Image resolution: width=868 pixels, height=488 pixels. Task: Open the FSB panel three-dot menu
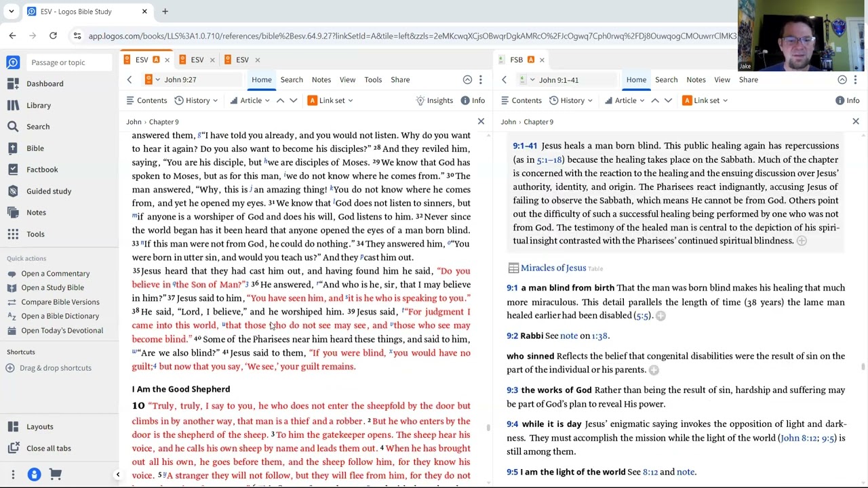(855, 80)
